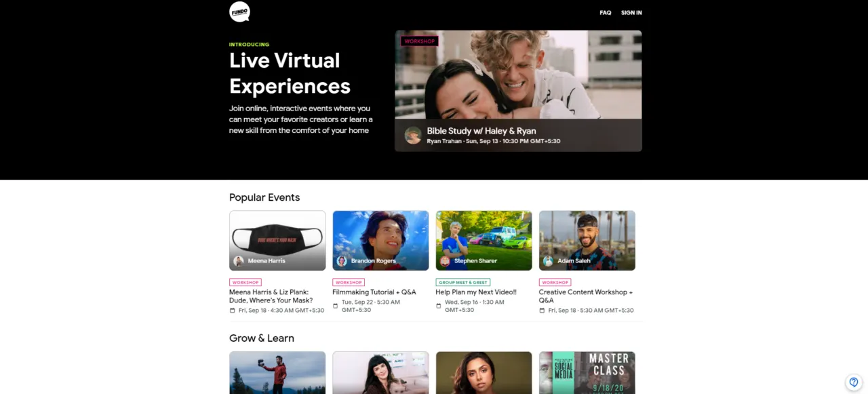Click Meena Harris's profile avatar
This screenshot has height=394, width=868.
click(239, 261)
